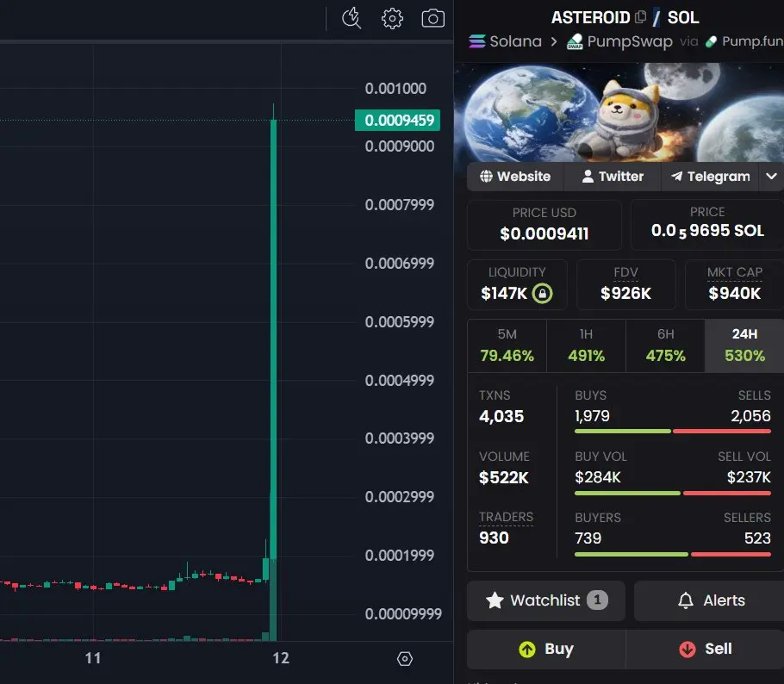Click the PumpSwap DEX logo icon

point(575,41)
